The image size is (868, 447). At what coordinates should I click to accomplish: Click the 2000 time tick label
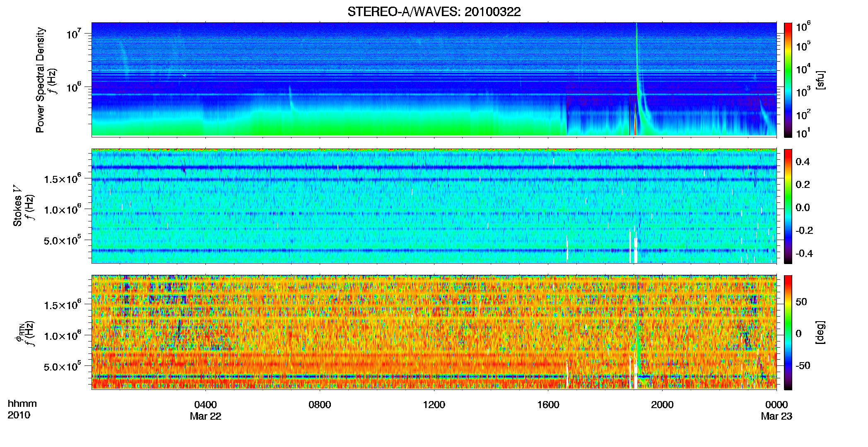coord(662,405)
